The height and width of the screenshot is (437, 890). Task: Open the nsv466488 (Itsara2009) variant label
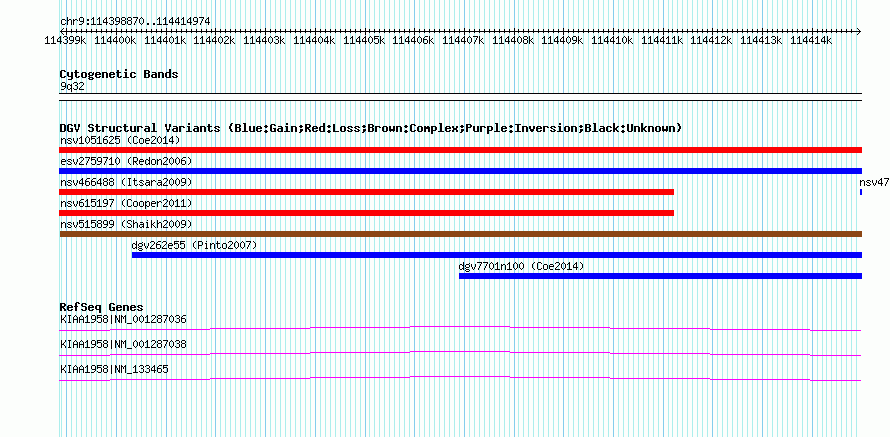[x=126, y=182]
